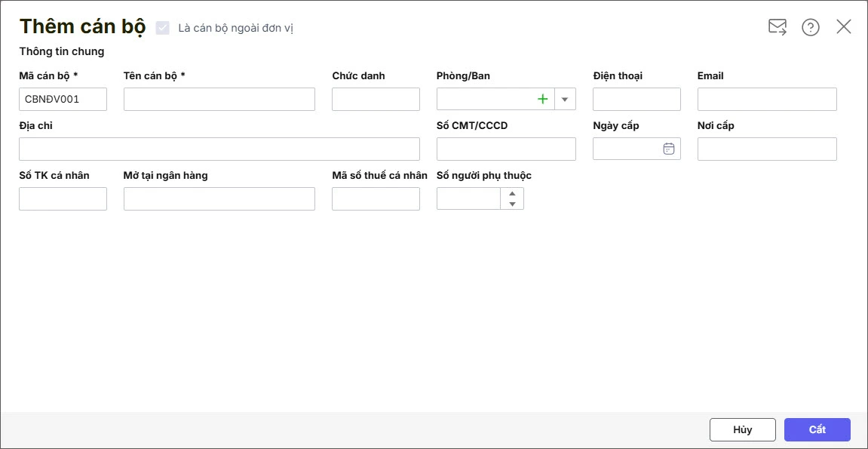Click the Địa chỉ address field
Screen dimensions: 868x449
(219, 149)
